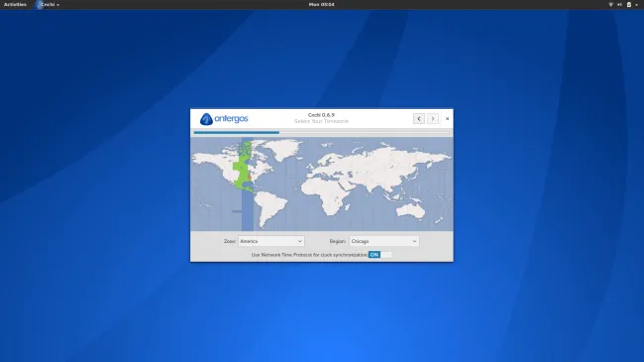Click the installation progress bar

322,133
